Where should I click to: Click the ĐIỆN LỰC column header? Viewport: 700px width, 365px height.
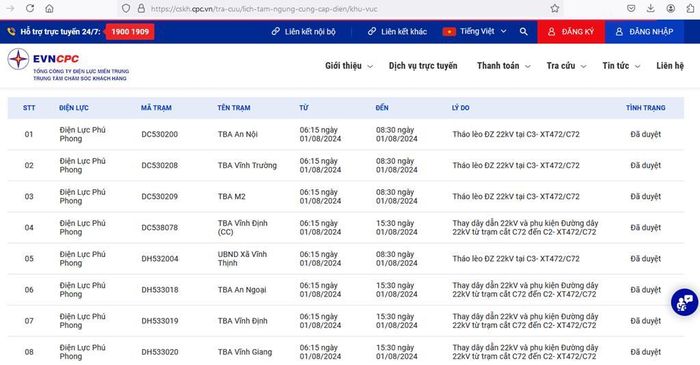point(74,108)
